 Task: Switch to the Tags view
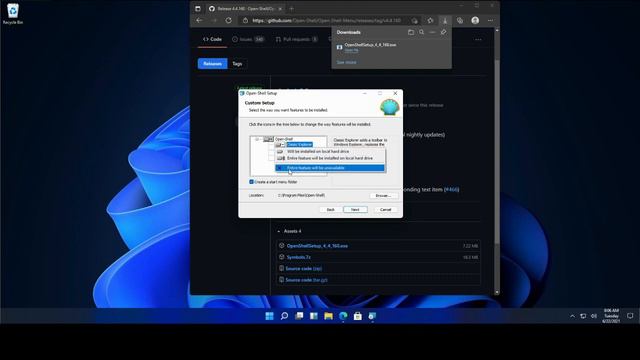[x=237, y=64]
